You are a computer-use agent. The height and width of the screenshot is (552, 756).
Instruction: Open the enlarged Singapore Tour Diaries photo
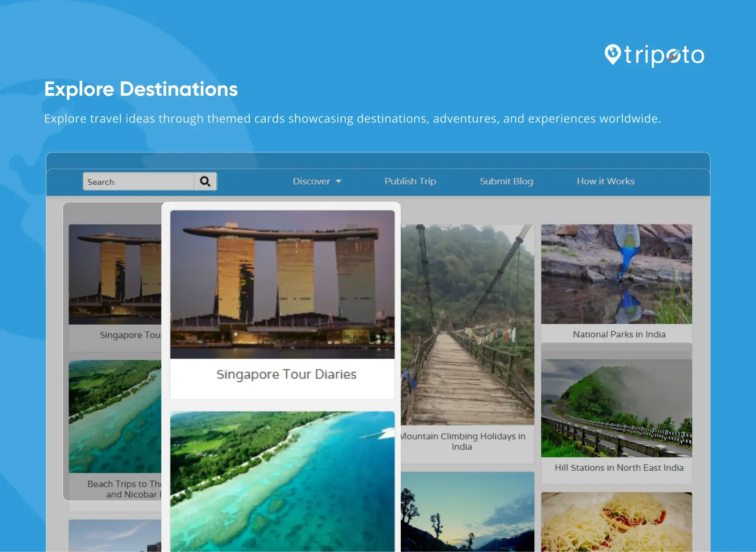coord(282,285)
